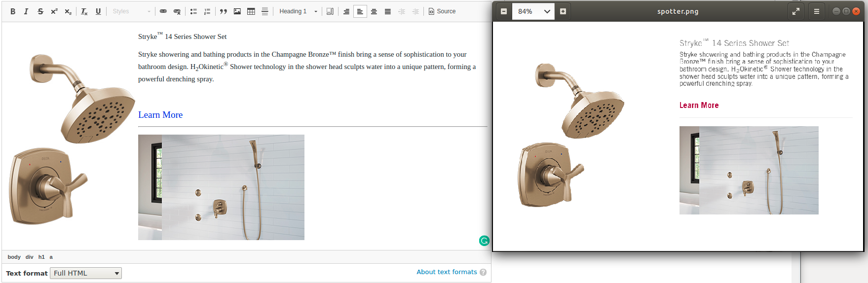The width and height of the screenshot is (868, 283).
Task: Open the Heading 1 paragraph format dropdown
Action: tap(299, 11)
